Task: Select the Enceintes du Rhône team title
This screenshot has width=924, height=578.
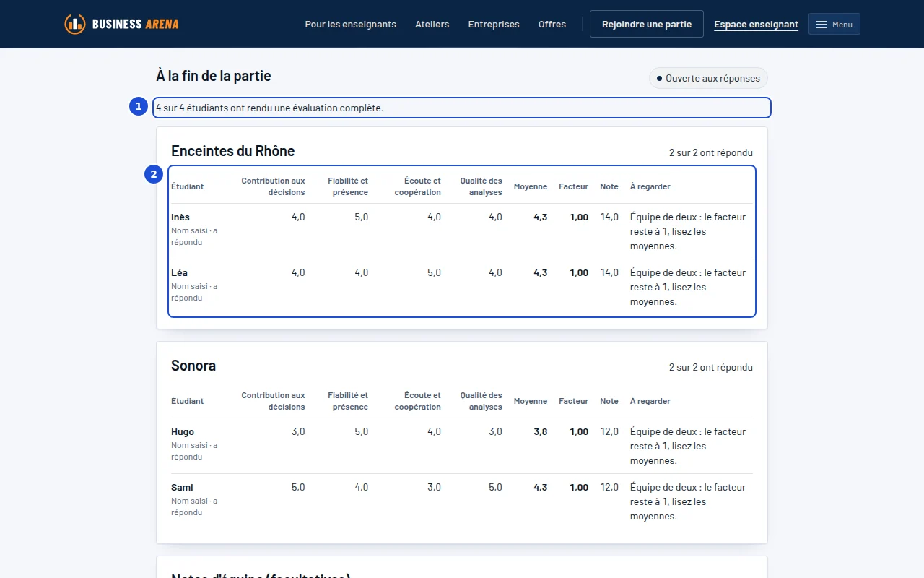Action: click(x=233, y=151)
